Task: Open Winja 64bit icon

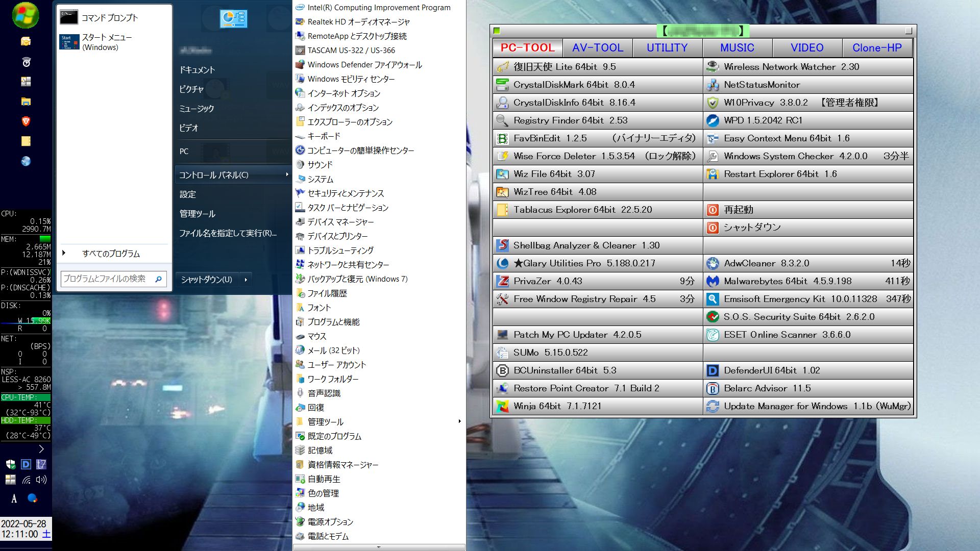Action: point(503,406)
